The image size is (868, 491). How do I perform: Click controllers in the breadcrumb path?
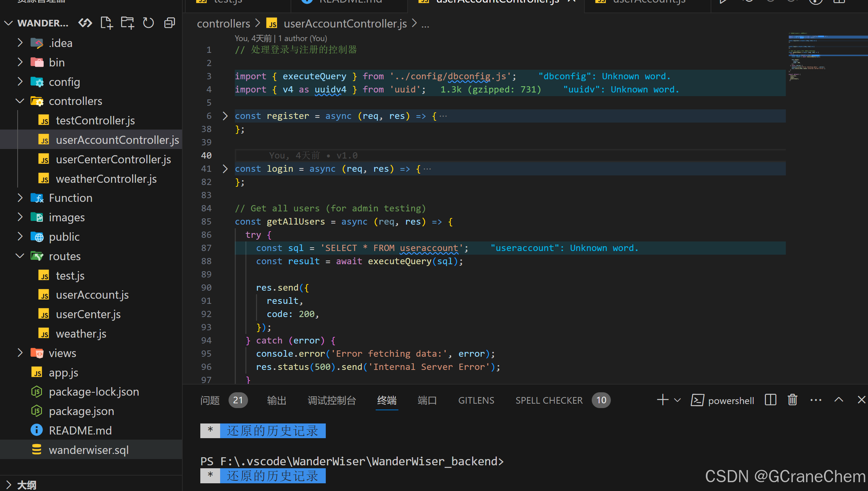[223, 24]
